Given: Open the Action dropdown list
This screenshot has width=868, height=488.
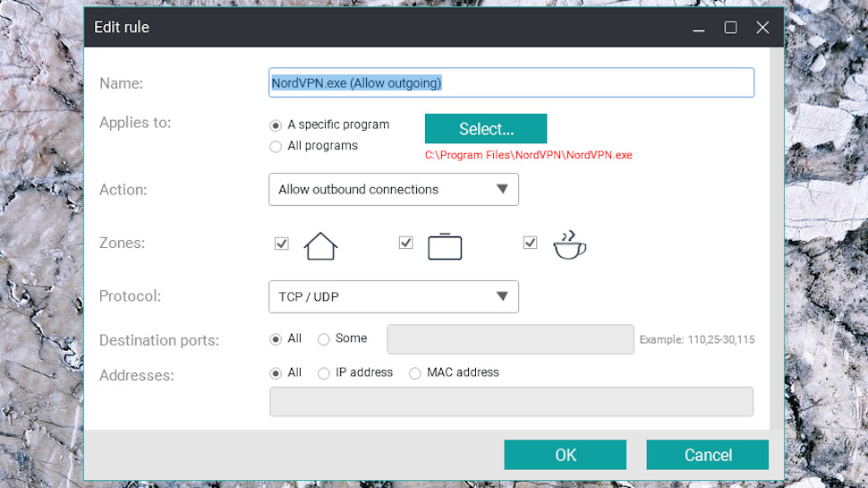Looking at the screenshot, I should coord(394,190).
